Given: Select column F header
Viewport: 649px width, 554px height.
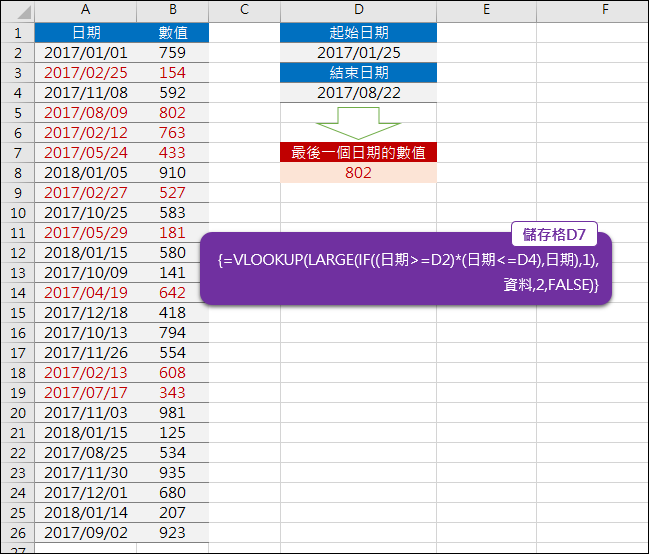Looking at the screenshot, I should point(592,11).
